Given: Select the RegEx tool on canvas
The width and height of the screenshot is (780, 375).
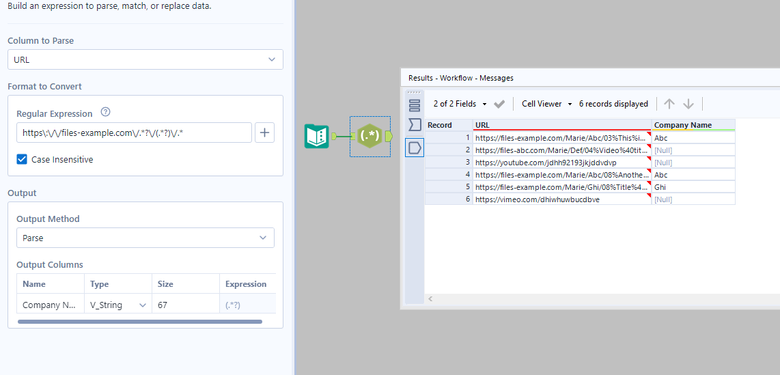Looking at the screenshot, I should (370, 136).
